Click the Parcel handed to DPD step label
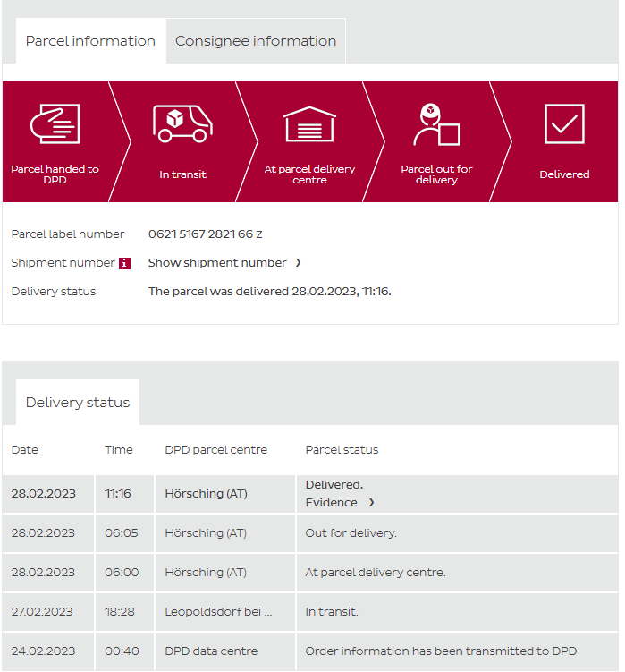625x672 pixels. pos(55,174)
